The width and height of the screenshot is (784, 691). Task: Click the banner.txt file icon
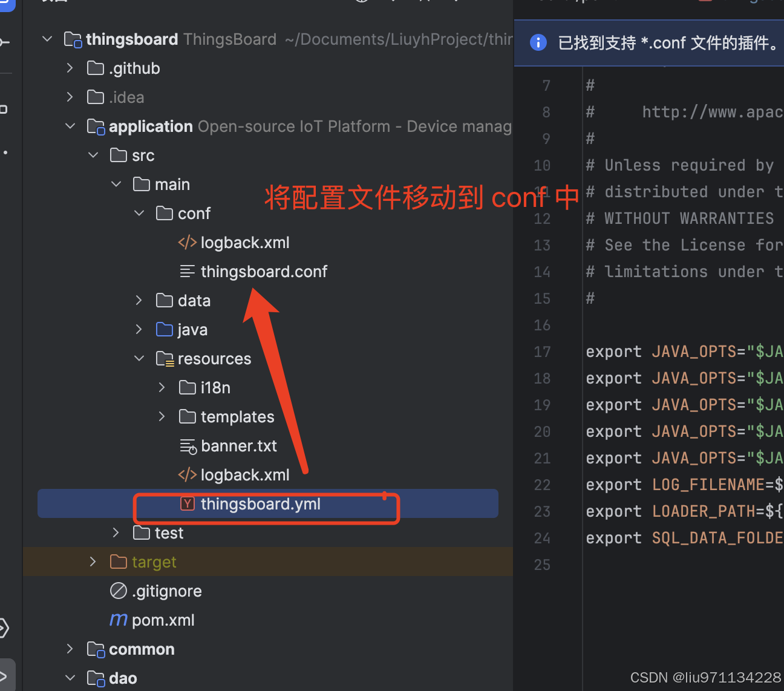tap(188, 446)
